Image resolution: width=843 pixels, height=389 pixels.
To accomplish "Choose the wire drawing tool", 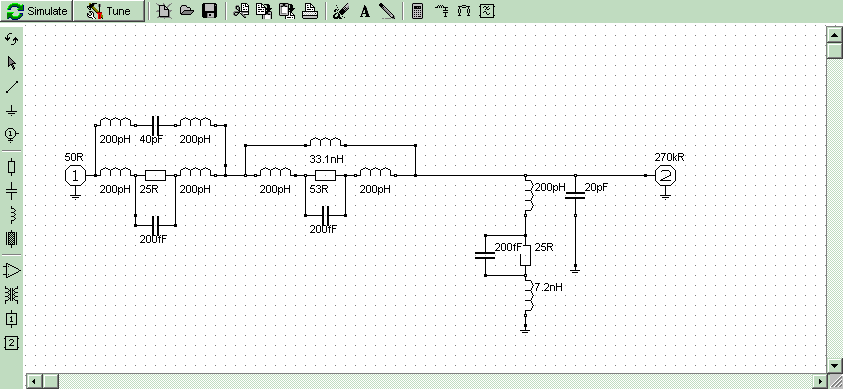I will pos(11,87).
